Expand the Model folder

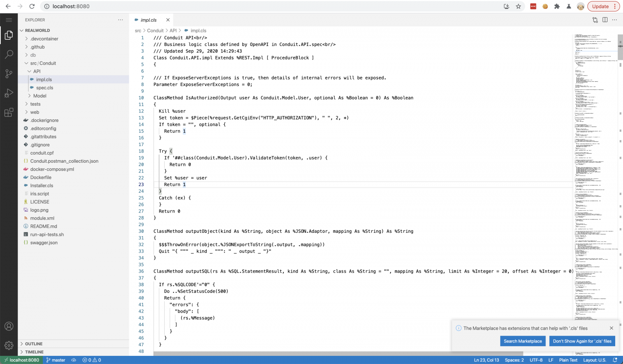(39, 96)
